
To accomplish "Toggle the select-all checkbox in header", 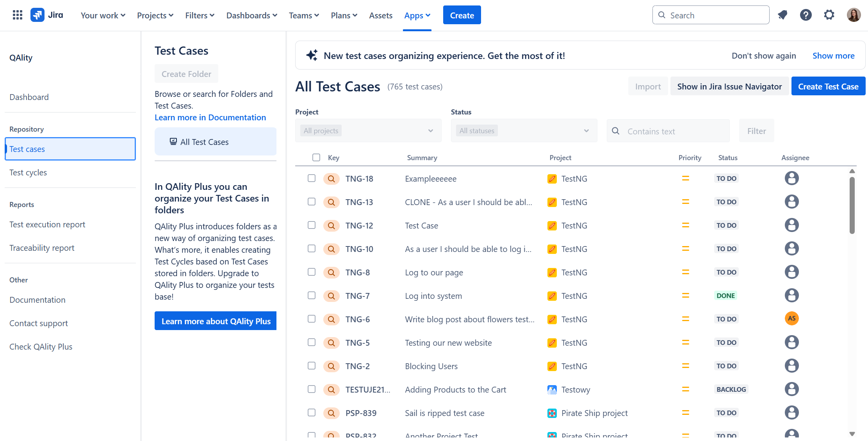I will [316, 157].
